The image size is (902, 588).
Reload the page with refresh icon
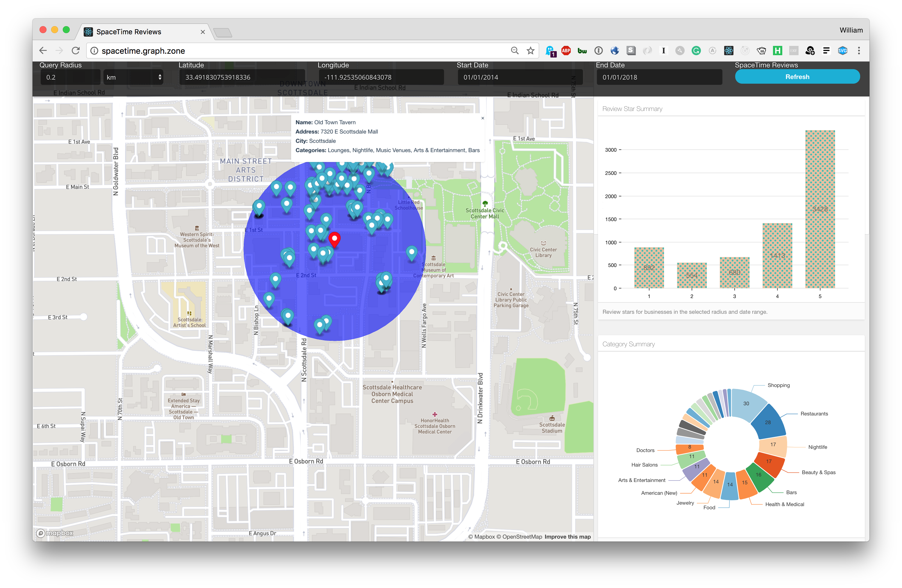click(x=76, y=51)
